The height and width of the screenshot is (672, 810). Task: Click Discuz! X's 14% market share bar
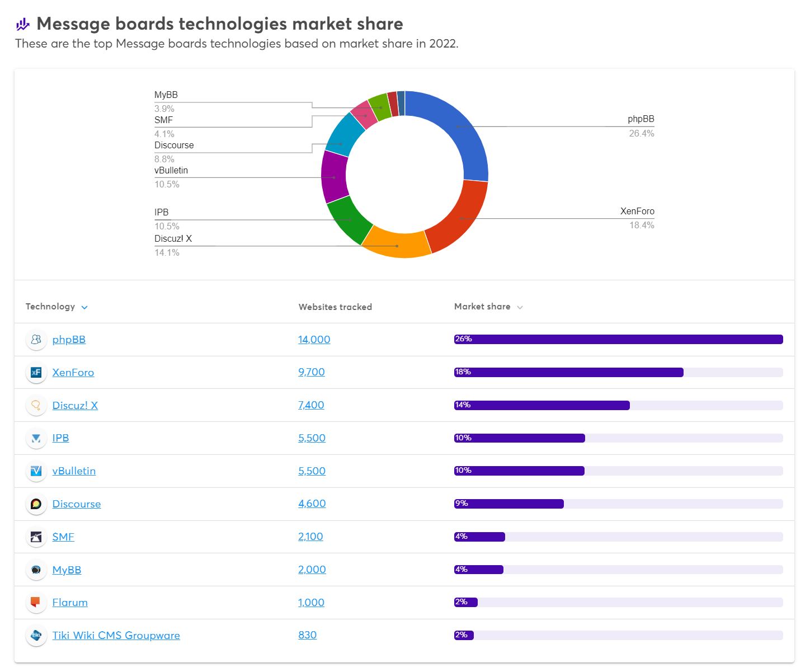click(x=542, y=405)
